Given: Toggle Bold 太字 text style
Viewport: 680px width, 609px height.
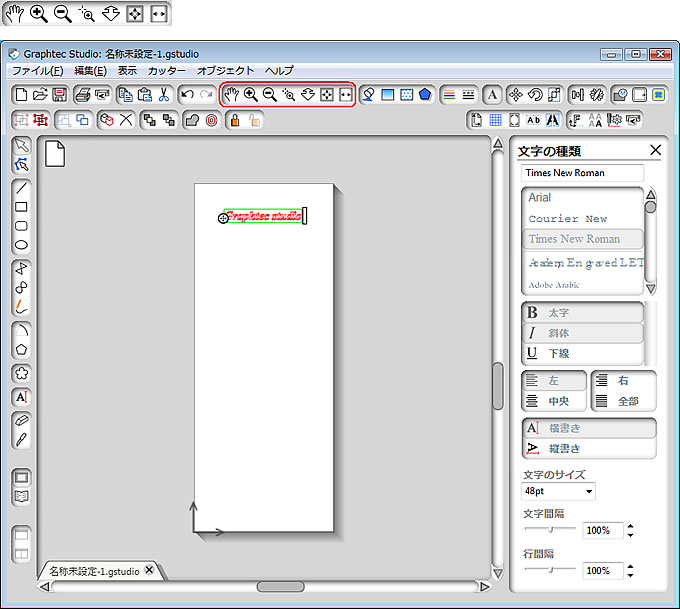Looking at the screenshot, I should click(x=583, y=313).
